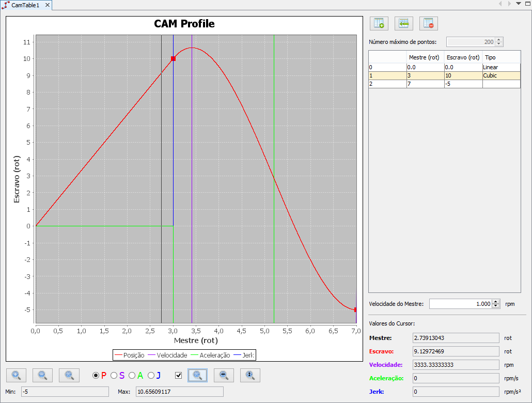Image resolution: width=532 pixels, height=403 pixels.
Task: Click the highlighted selection zoom button
Action: point(197,375)
